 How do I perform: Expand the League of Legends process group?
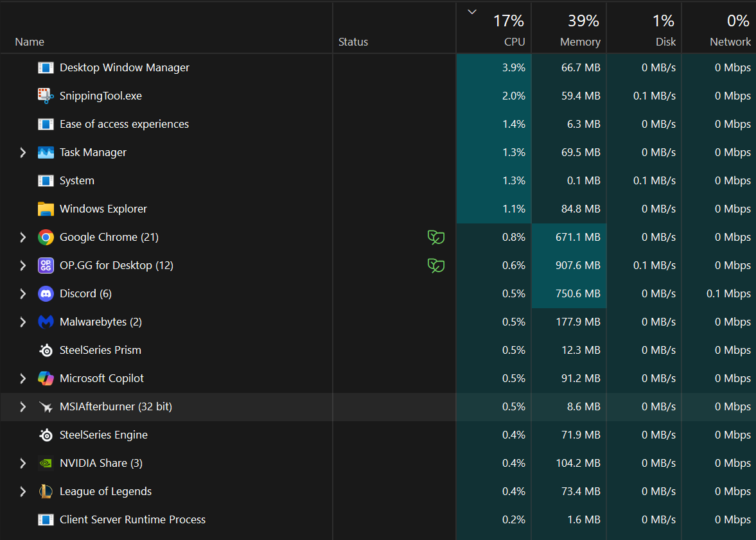(x=22, y=491)
